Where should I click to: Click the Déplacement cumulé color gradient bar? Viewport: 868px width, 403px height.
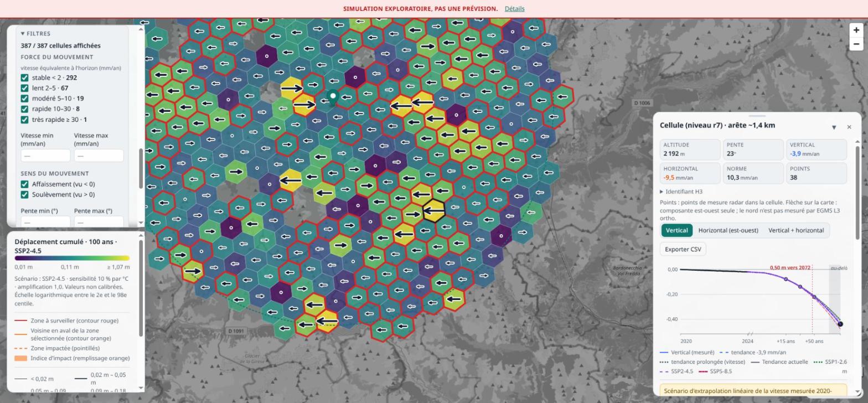coord(72,258)
